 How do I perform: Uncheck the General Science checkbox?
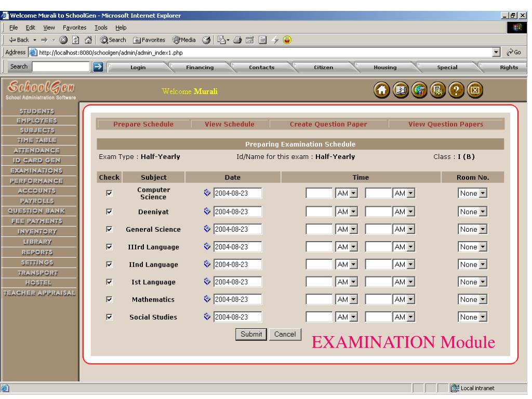point(109,229)
